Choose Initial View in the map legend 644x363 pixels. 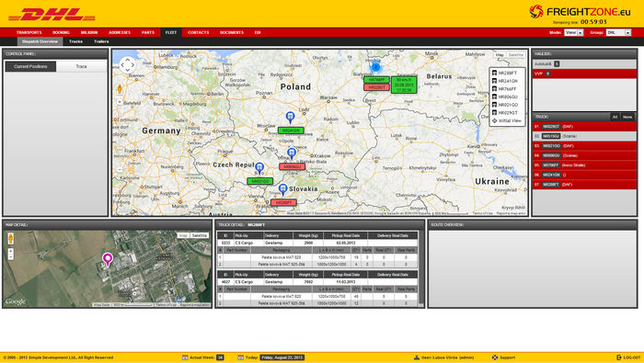(x=507, y=120)
